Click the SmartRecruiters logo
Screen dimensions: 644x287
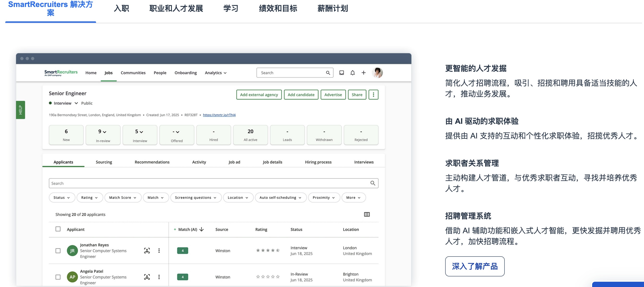[61, 73]
